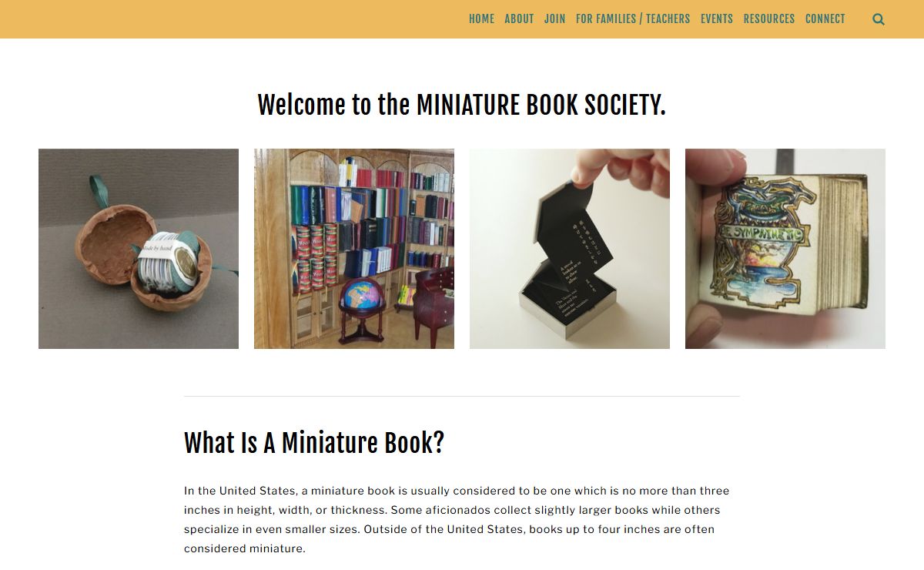Screen dimensions: 924x570
Task: Open the hand-painted book cover photo
Action: pyautogui.click(x=785, y=249)
